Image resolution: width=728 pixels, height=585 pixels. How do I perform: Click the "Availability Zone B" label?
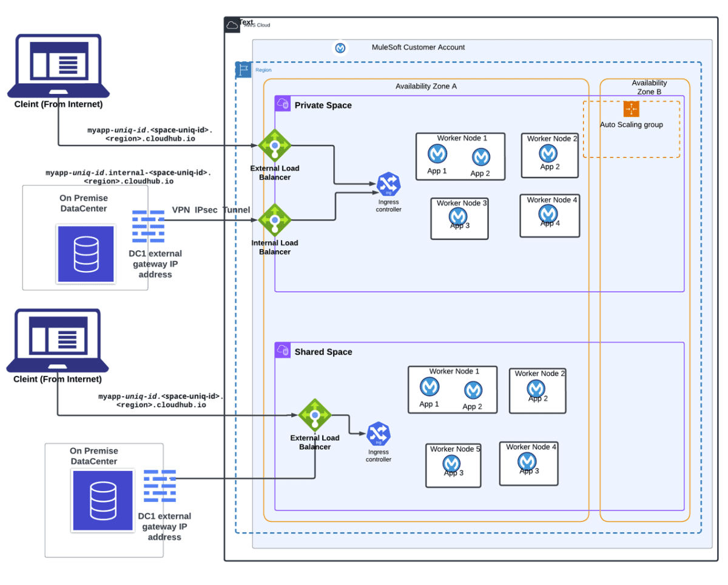coord(649,87)
